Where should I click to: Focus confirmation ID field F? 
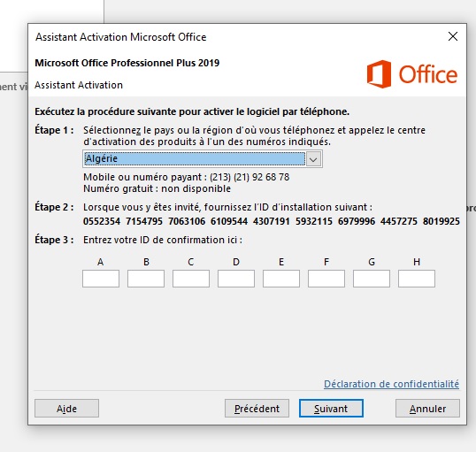326,279
